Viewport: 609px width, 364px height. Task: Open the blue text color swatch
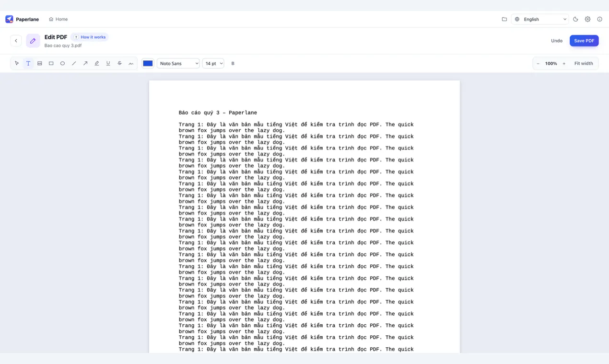148,63
